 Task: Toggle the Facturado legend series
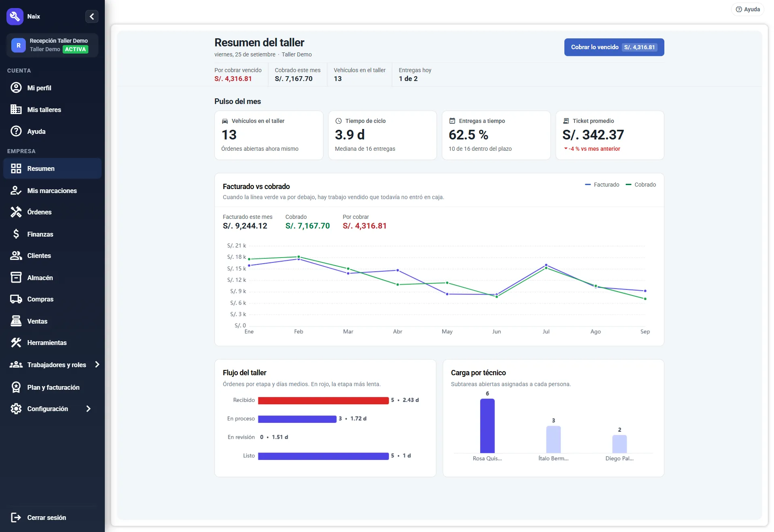(602, 185)
